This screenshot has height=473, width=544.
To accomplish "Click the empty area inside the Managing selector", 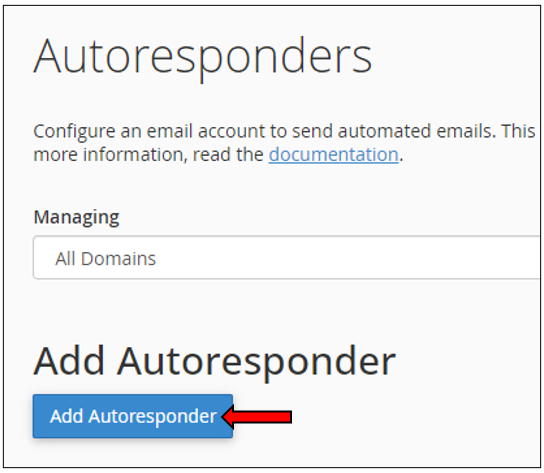I will 347,257.
